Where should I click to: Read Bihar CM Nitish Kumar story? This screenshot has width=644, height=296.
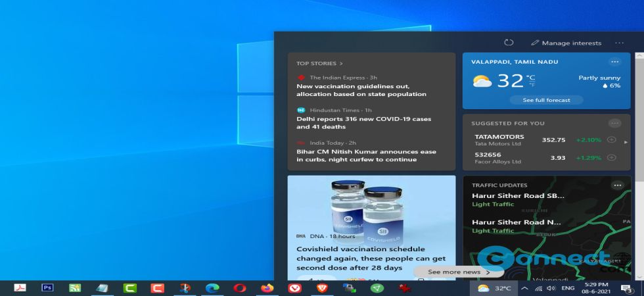pos(366,155)
